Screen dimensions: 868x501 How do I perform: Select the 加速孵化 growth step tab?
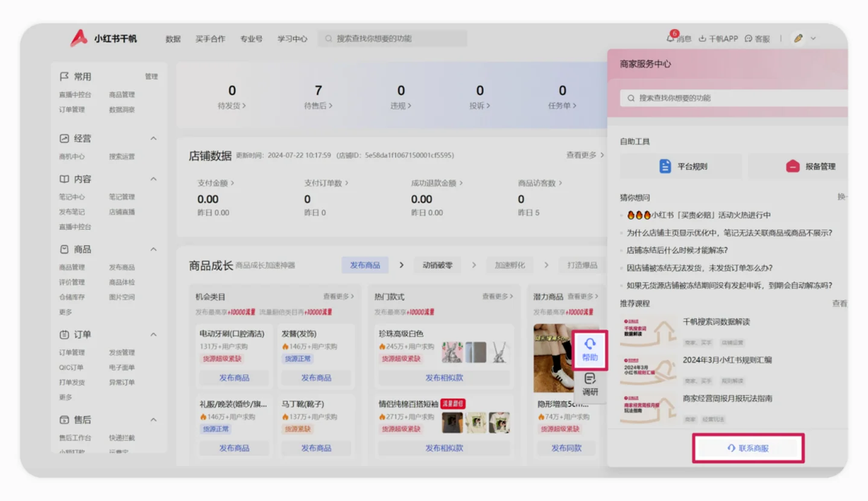(x=510, y=265)
